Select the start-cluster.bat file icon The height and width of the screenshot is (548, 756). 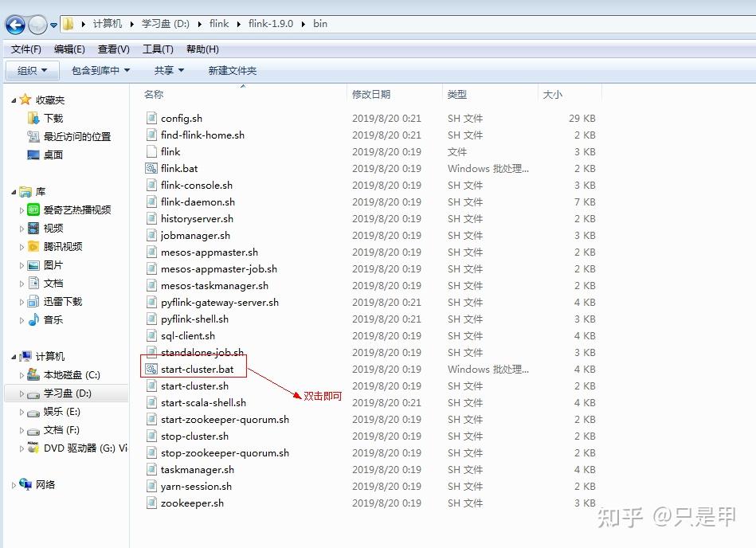pos(151,370)
